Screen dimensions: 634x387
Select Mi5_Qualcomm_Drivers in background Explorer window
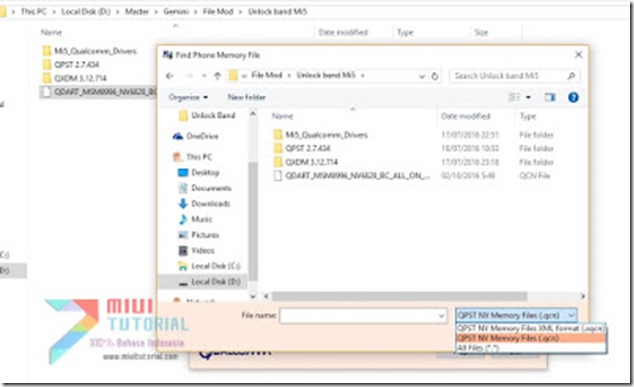tap(90, 51)
